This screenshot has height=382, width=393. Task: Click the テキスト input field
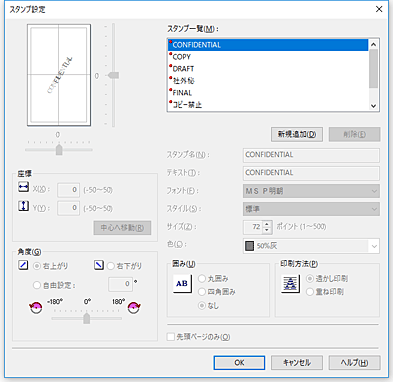tap(311, 173)
